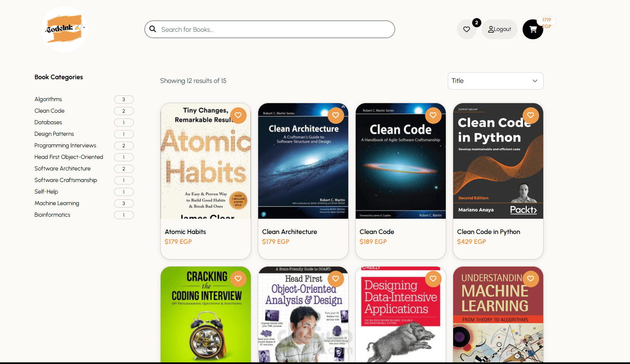Viewport: 630px width, 364px height.
Task: Favorite Atomic Habits with heart icon
Action: click(x=238, y=116)
